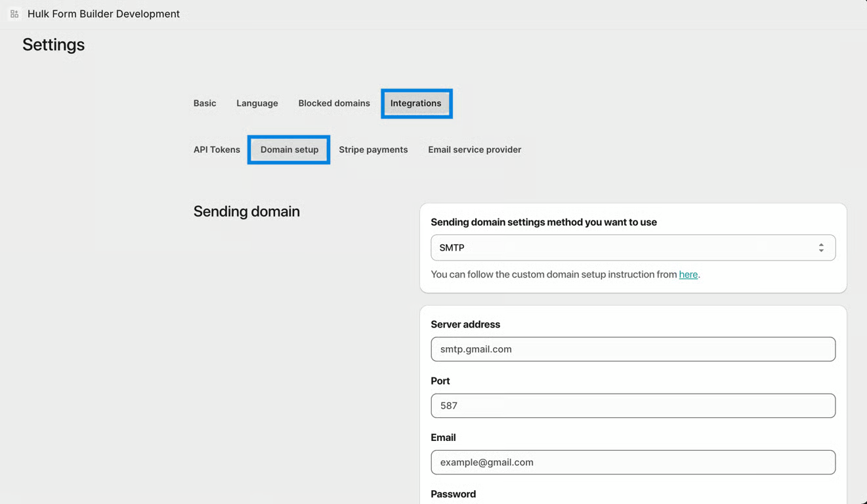Open the SMTP sending method dropdown

(633, 247)
